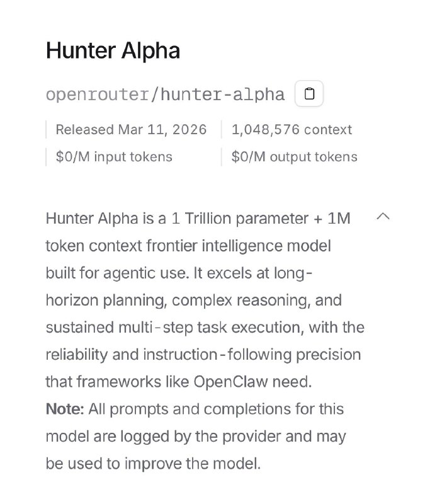Viewport: 442px width, 504px height.
Task: Open the Hunter Alpha model page title
Action: (x=112, y=50)
